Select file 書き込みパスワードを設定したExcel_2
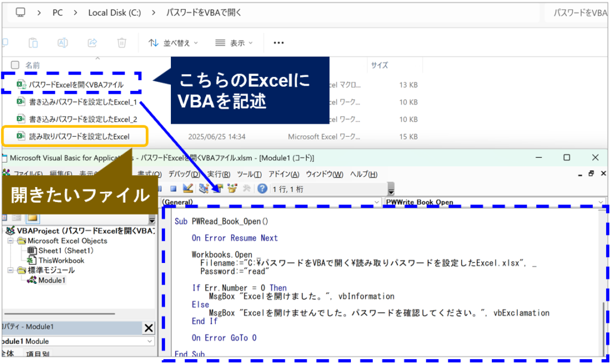 [83, 119]
